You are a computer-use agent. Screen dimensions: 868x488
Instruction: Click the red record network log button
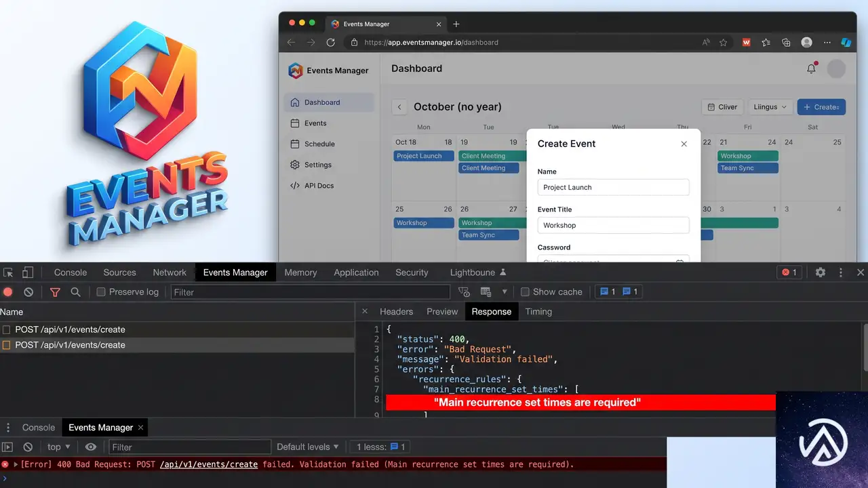coord(8,292)
